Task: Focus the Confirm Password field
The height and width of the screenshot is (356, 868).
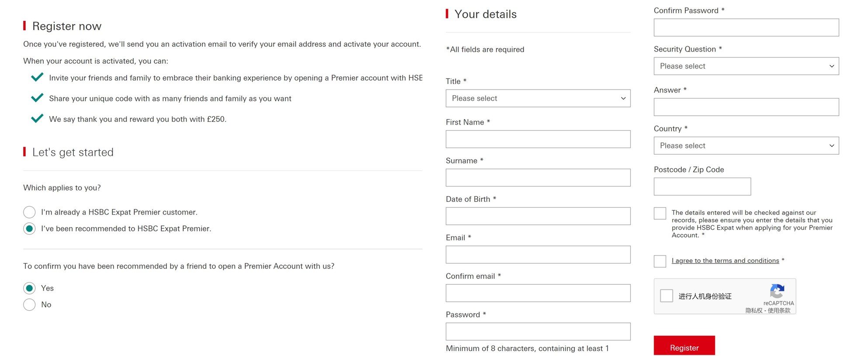Action: [746, 28]
